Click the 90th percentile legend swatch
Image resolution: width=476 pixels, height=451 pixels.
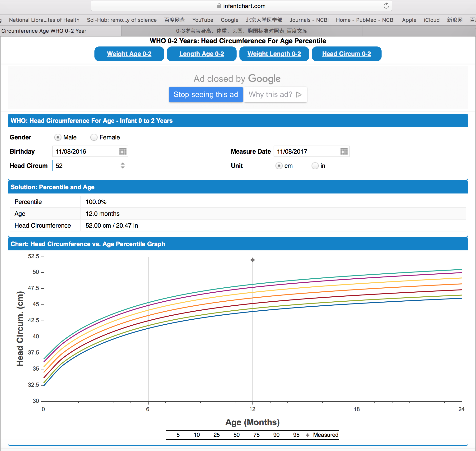point(268,435)
